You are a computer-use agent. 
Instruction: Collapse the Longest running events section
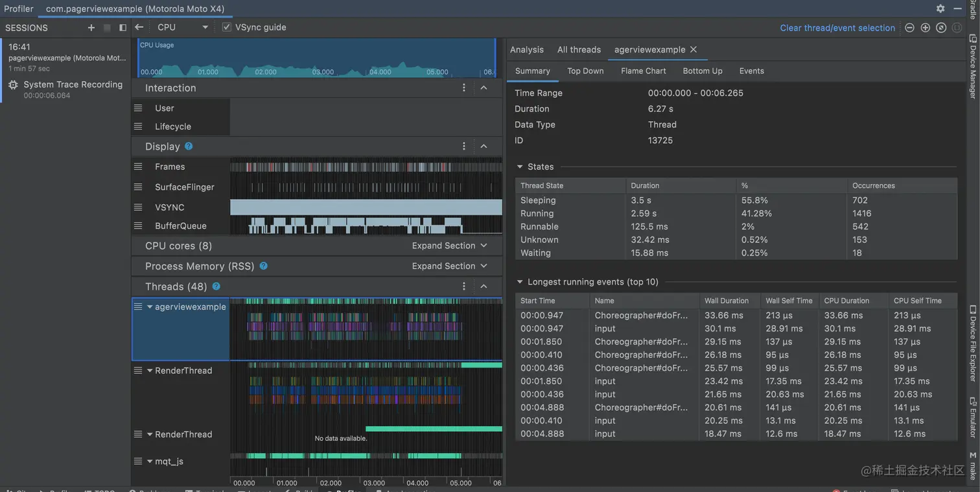(x=520, y=282)
